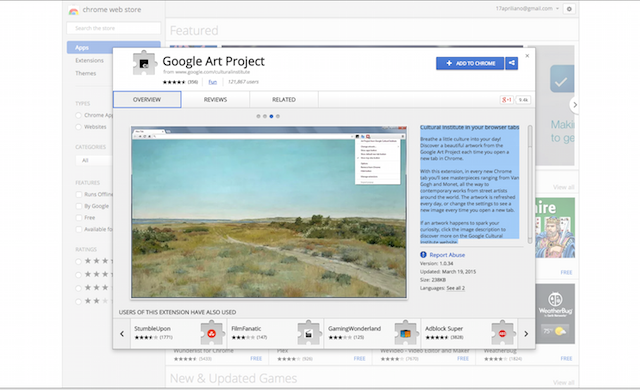Click the Report Abuse link
This screenshot has width=640, height=390.
point(447,255)
